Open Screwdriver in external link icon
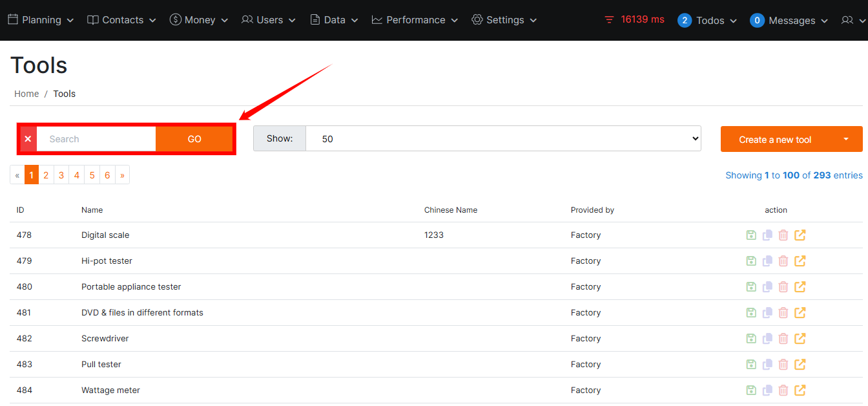Viewport: 868px width, 406px height. pyautogui.click(x=800, y=339)
